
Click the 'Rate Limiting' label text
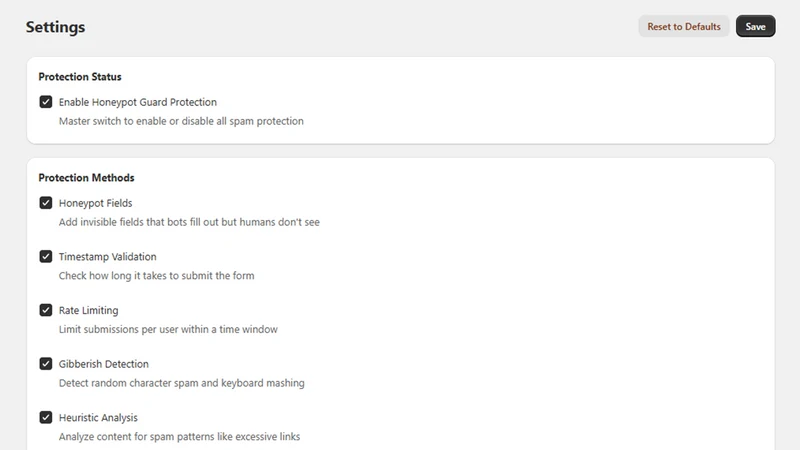(x=88, y=310)
